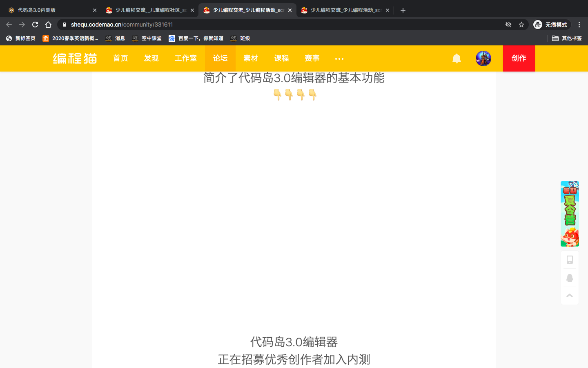Screen dimensions: 588x368
Task: Go to the browser home page
Action: (48, 25)
